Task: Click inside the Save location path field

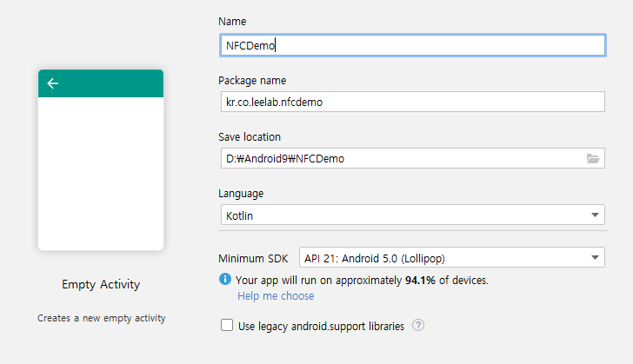Action: point(400,158)
